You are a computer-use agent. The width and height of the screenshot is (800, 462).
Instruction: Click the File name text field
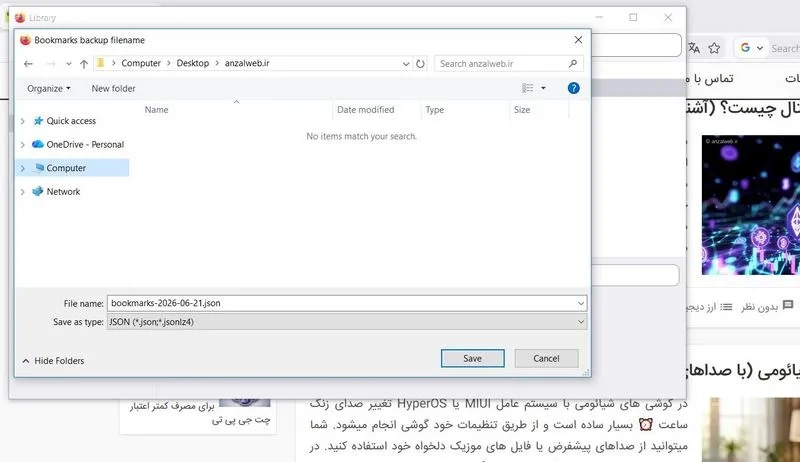tap(341, 303)
